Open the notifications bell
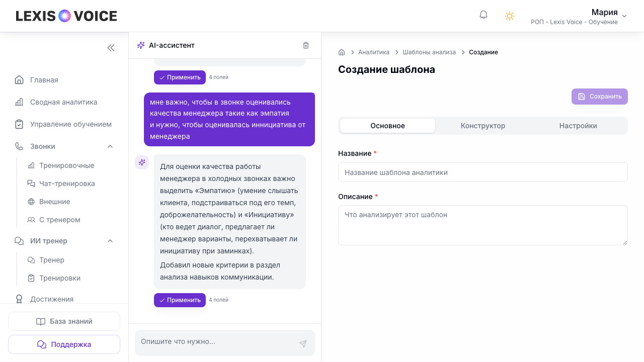Viewport: 644px width, 362px height. pos(484,15)
